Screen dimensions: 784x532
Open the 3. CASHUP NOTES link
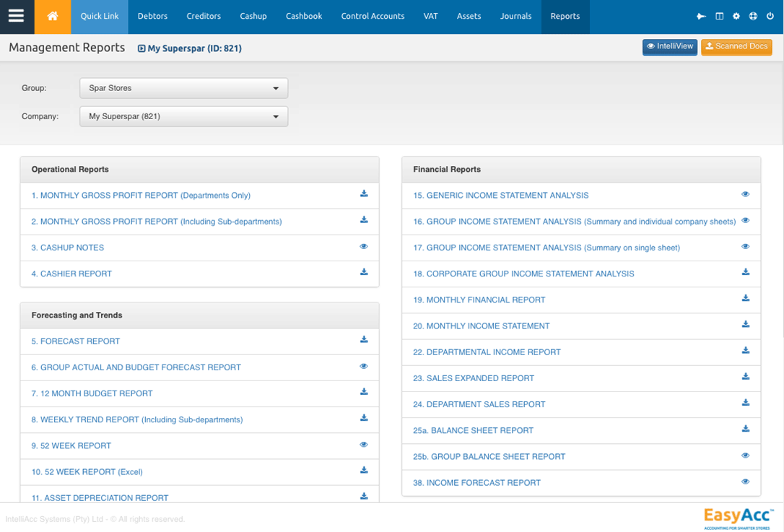pyautogui.click(x=68, y=248)
